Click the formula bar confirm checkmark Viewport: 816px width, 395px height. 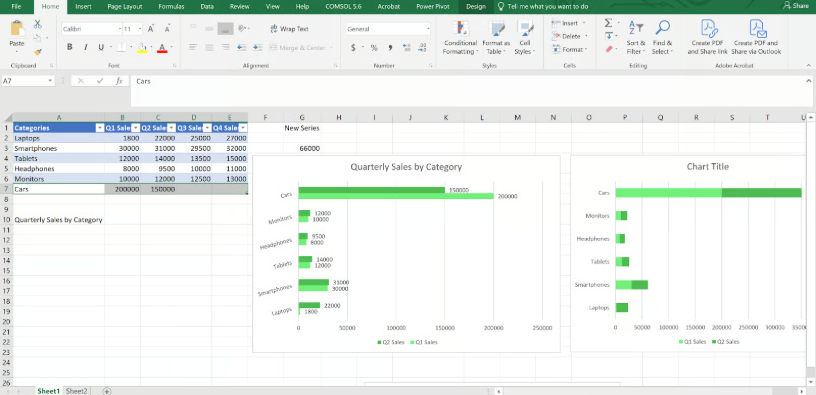(x=100, y=81)
